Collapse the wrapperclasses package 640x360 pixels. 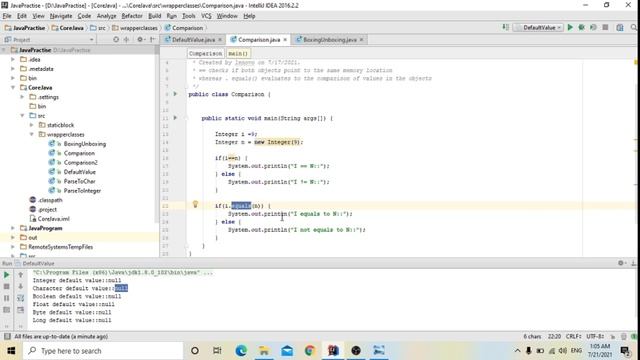pyautogui.click(x=32, y=135)
